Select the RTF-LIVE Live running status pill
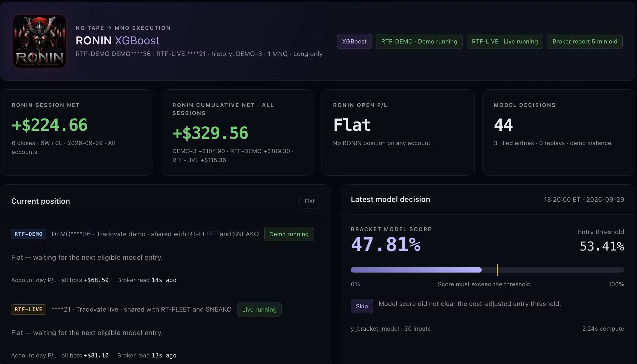Viewport: 637px width, 364px height. (x=505, y=41)
